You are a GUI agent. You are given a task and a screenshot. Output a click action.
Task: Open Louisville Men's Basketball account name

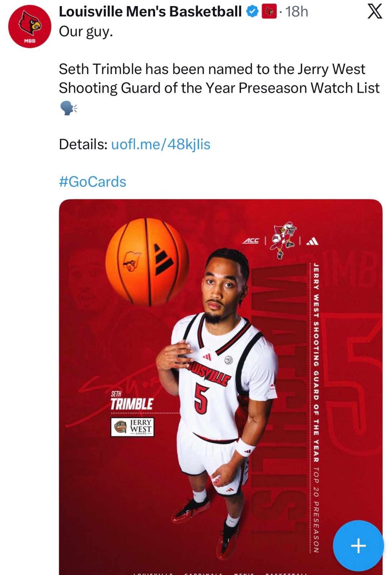click(x=150, y=11)
